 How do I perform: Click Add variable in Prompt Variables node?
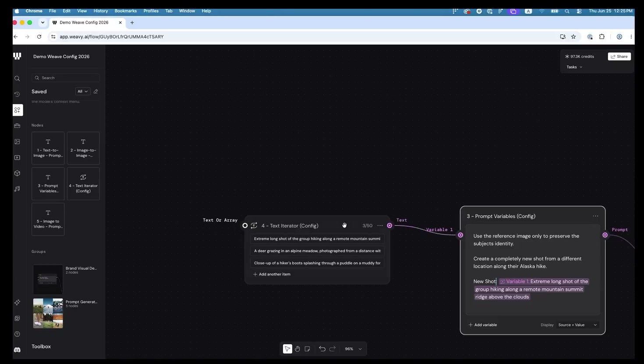coord(483,325)
